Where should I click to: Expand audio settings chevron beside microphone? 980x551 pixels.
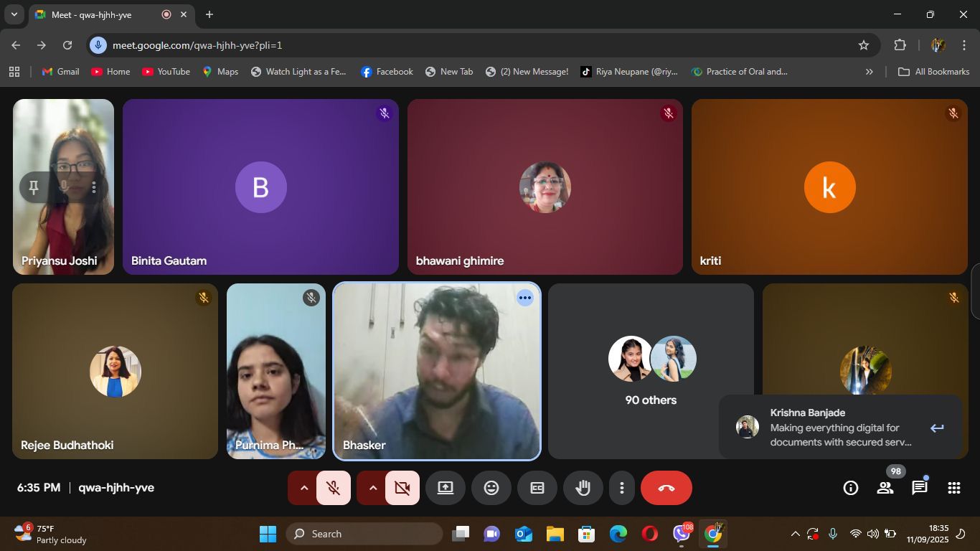click(x=304, y=488)
